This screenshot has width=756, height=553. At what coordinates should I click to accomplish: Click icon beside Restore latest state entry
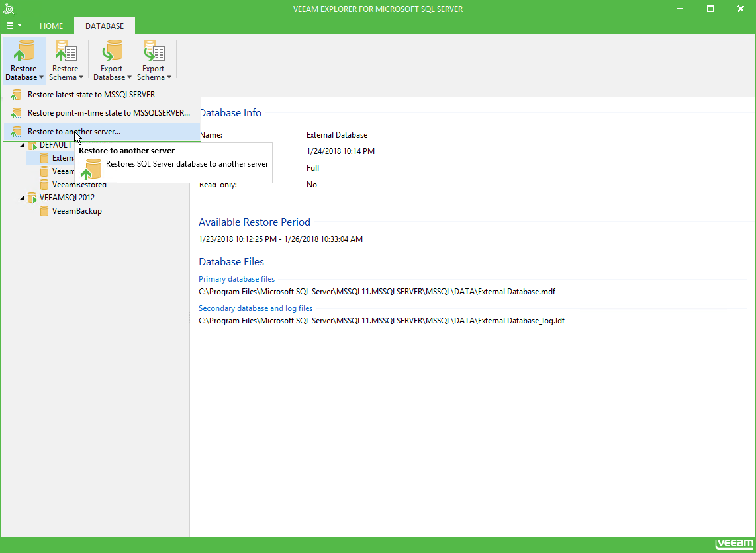(x=16, y=95)
